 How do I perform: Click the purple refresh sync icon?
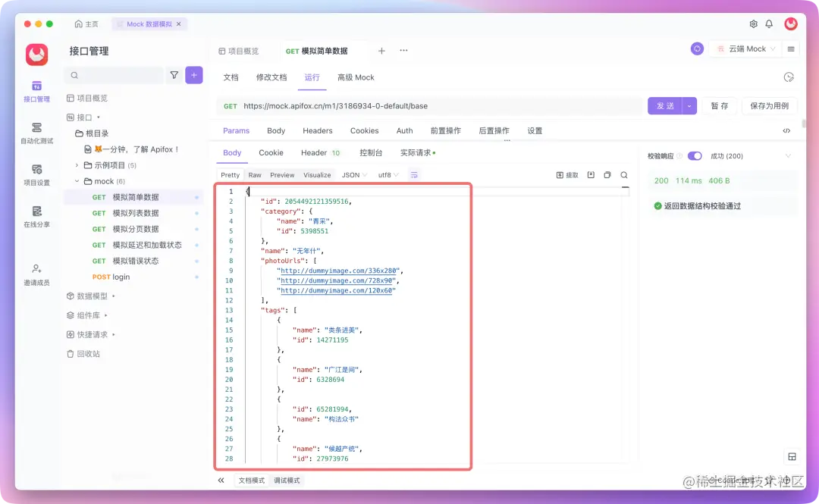coord(697,49)
